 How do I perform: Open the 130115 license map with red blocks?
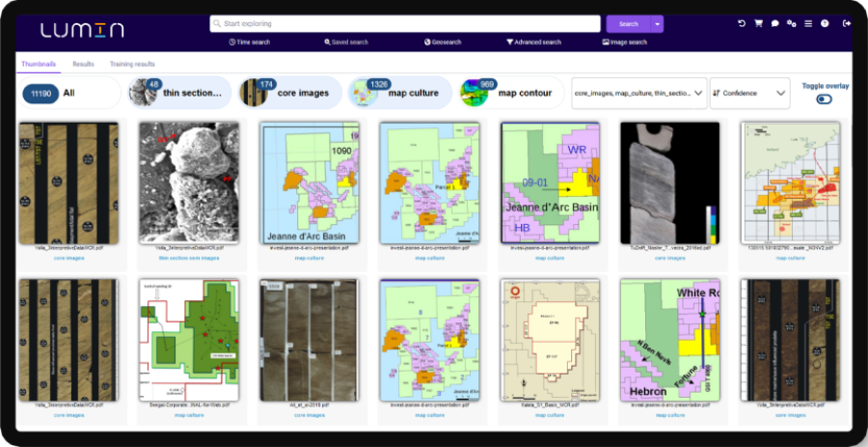[791, 182]
